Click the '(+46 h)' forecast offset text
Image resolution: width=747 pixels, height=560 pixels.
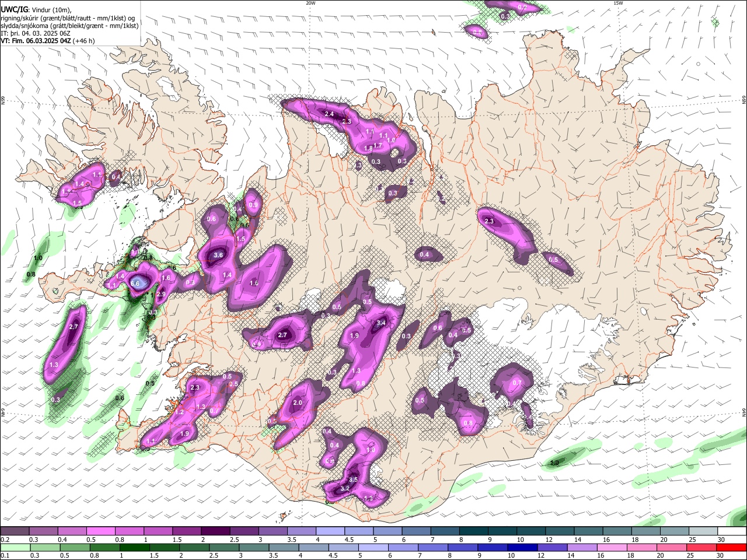tap(84, 41)
